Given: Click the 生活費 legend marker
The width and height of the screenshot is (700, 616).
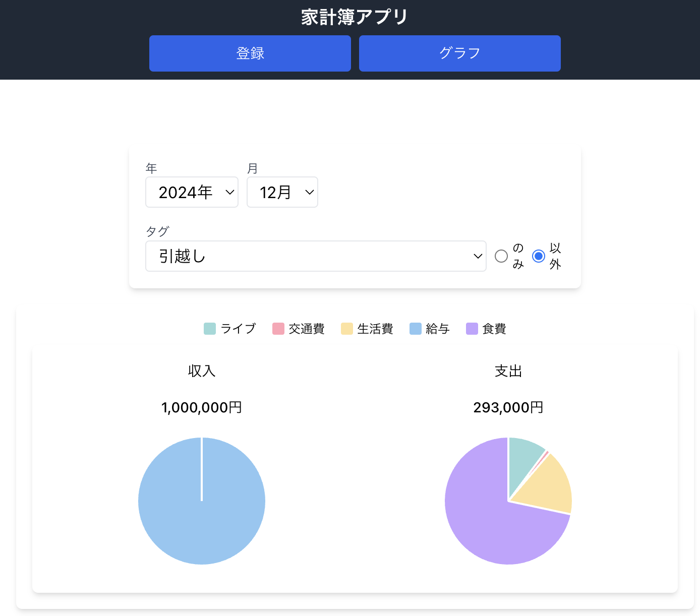Looking at the screenshot, I should 347,328.
